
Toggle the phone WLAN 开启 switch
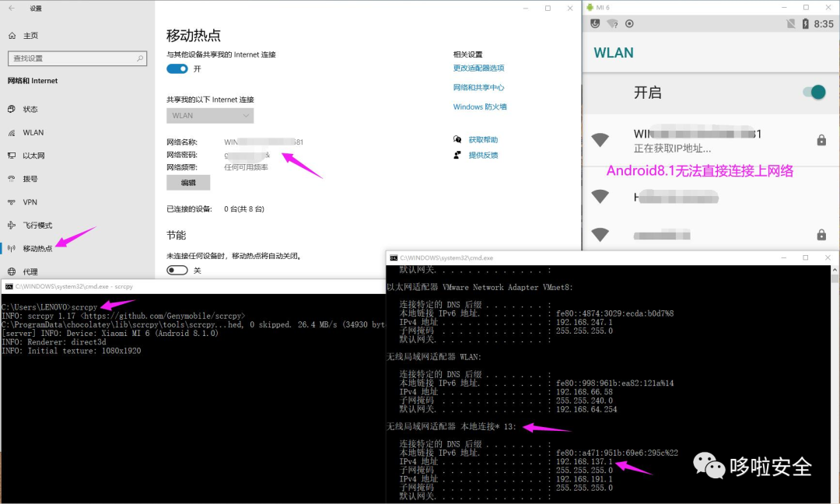coord(814,92)
